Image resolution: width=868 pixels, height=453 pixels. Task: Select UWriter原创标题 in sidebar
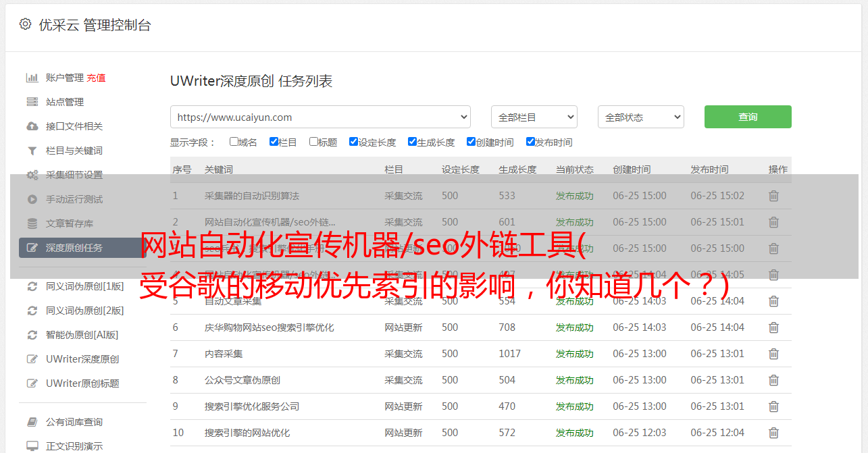82,383
